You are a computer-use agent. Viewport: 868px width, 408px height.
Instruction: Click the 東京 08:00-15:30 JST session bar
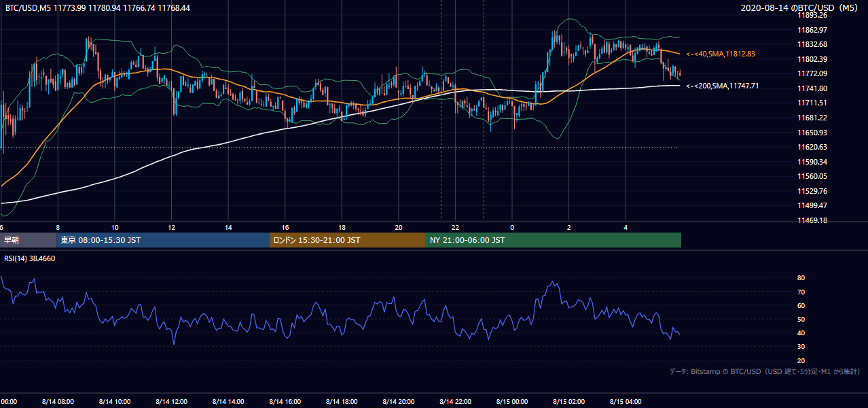coord(163,240)
